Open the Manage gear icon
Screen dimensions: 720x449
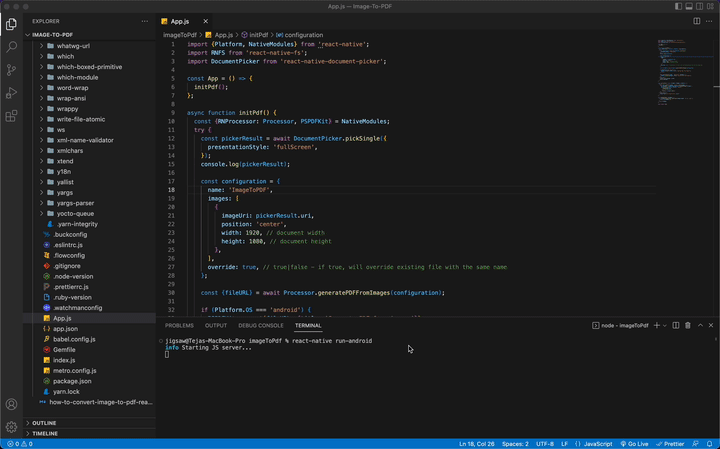(11, 427)
